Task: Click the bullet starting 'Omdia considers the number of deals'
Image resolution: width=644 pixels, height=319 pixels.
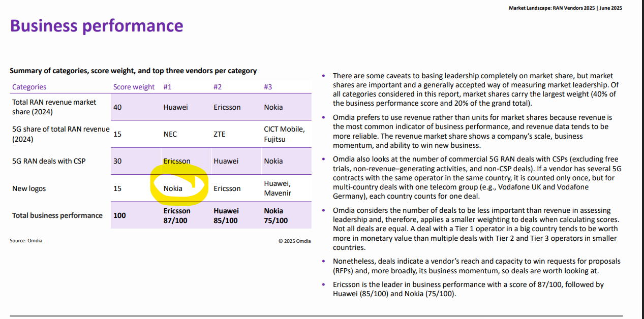Action: click(476, 229)
